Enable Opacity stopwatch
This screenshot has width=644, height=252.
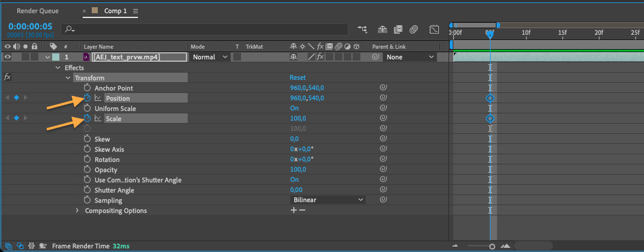(x=87, y=169)
